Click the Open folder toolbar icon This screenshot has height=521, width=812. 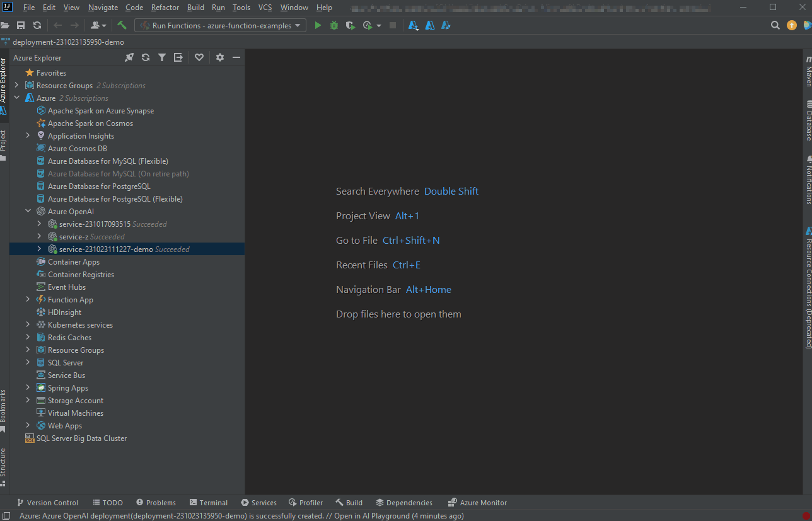tap(5, 25)
